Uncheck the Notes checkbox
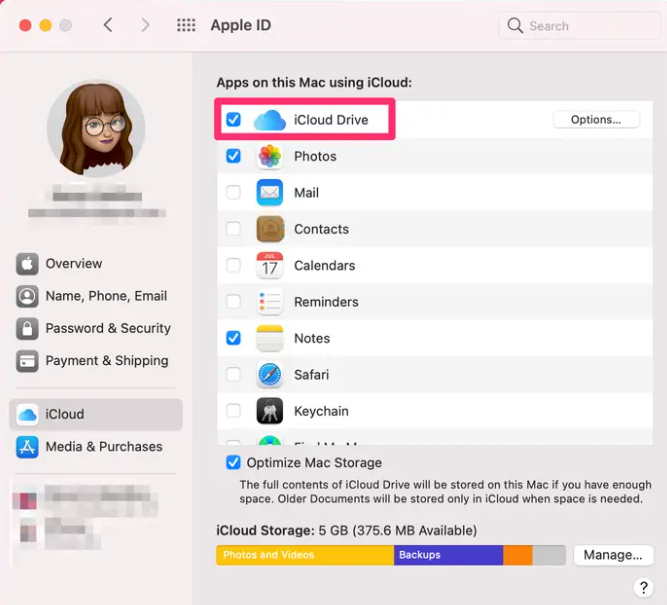This screenshot has height=605, width=667. [233, 338]
